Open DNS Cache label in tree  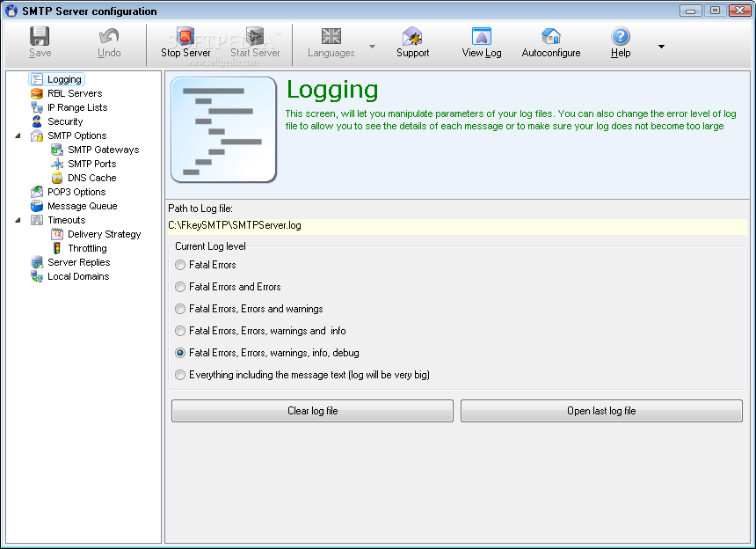point(91,178)
